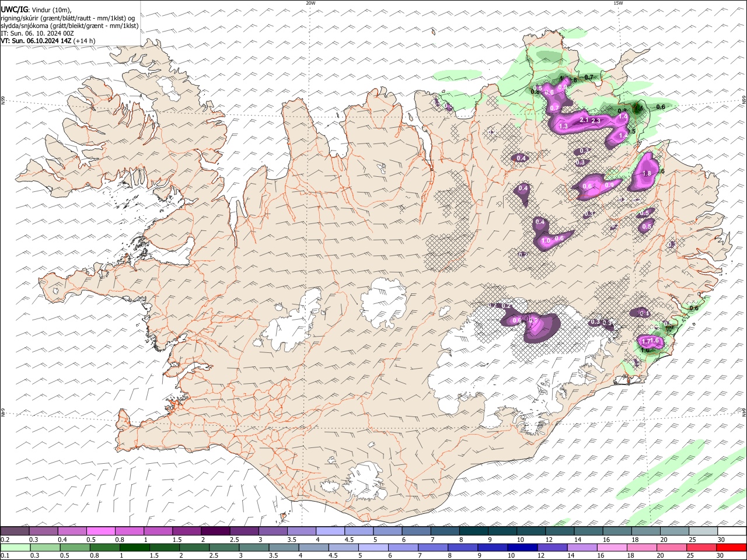Viewport: 747px width, 560px height.
Task: Select the bright pink 0.5 swatch in the upper legend row
Action: (101, 531)
